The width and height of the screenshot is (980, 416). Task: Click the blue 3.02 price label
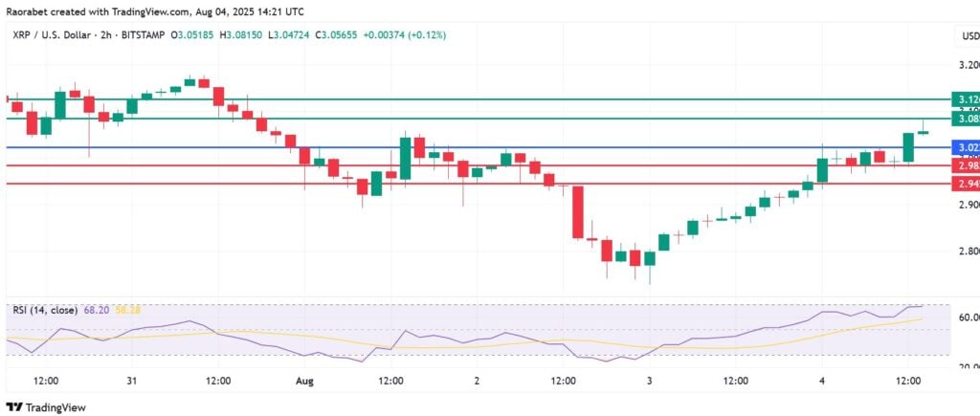tap(966, 147)
